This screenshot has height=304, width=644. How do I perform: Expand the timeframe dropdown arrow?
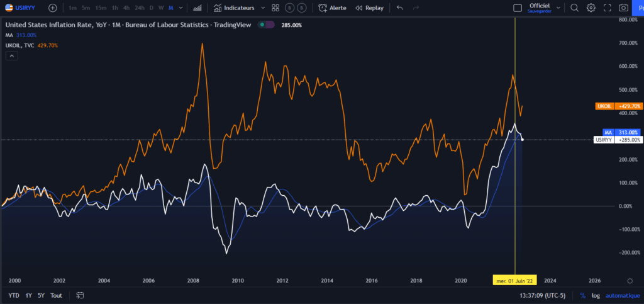[x=180, y=8]
